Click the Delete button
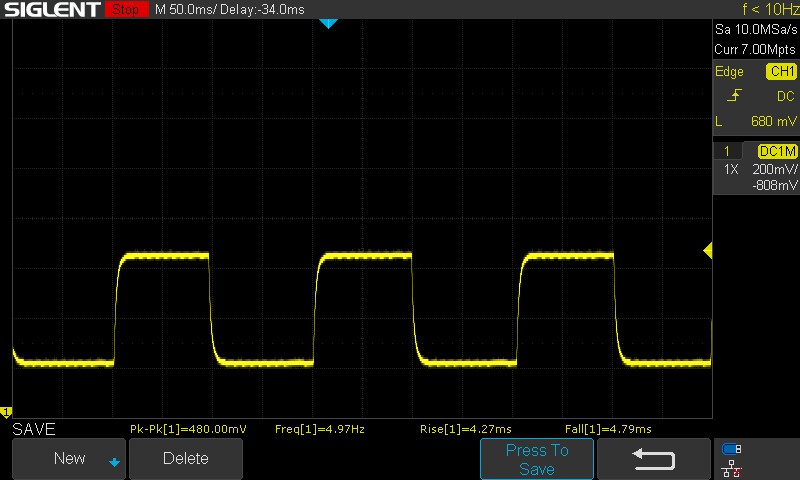Screen dimensions: 800x480 coord(186,459)
